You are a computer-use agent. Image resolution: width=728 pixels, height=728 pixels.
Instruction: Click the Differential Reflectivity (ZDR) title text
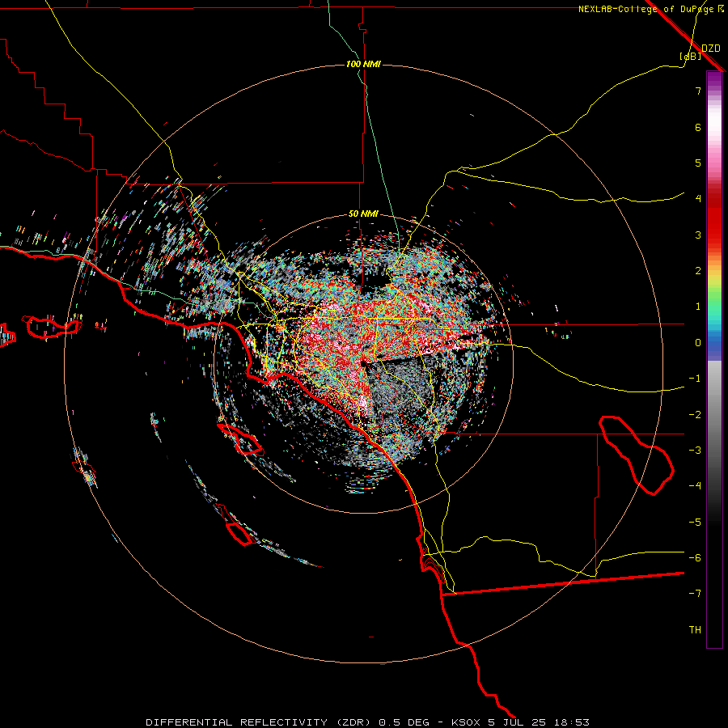click(258, 722)
